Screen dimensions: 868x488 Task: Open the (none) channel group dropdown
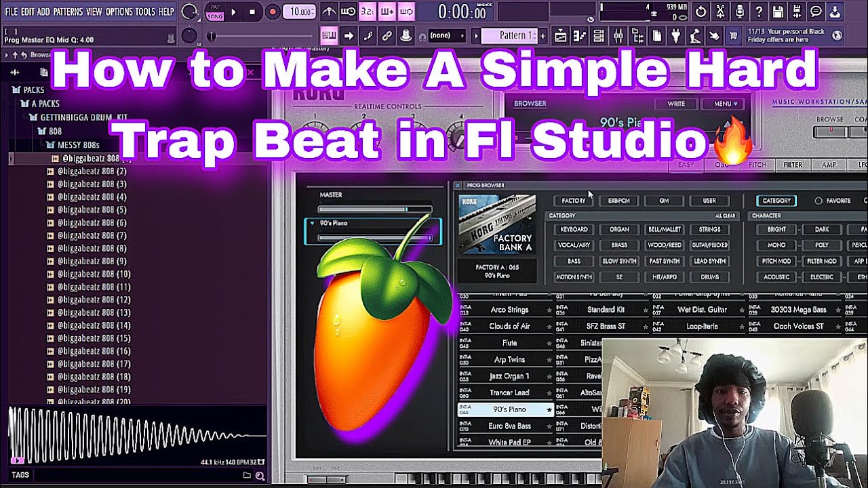click(446, 35)
